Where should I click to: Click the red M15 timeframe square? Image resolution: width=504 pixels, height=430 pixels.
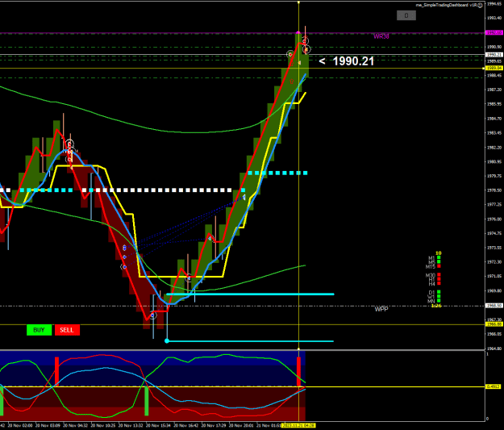439,266
